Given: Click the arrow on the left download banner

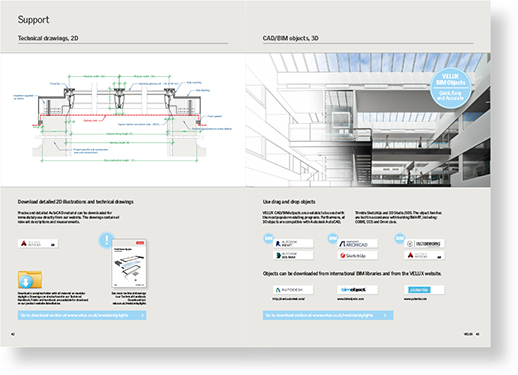Looking at the screenshot, I should [x=142, y=315].
